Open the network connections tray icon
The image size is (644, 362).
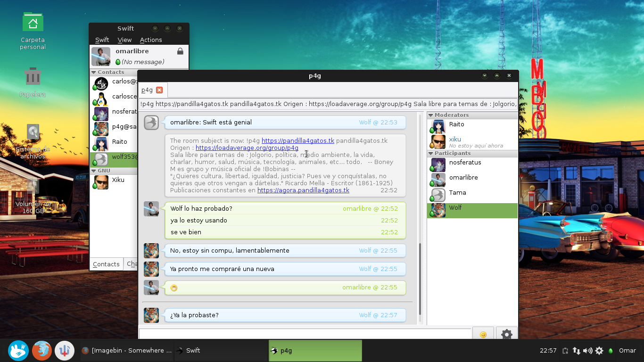pyautogui.click(x=576, y=351)
